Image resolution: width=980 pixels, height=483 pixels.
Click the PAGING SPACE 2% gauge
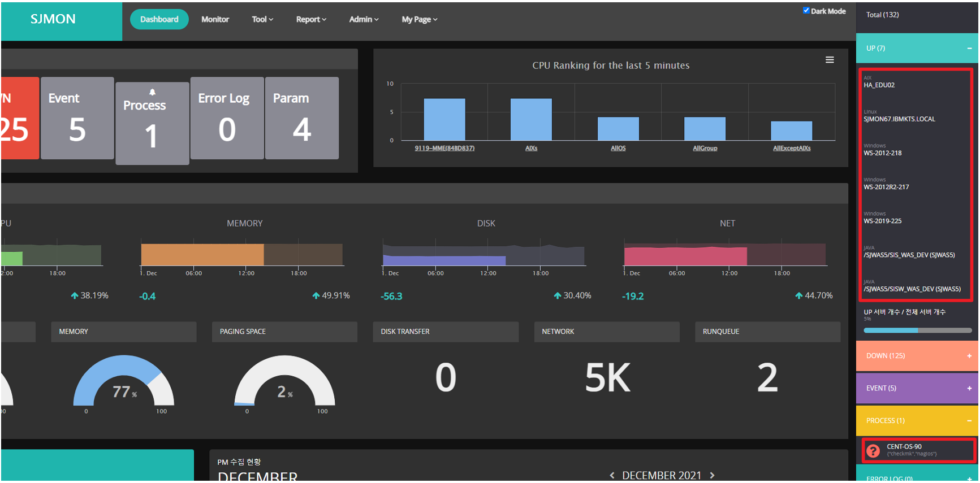pyautogui.click(x=284, y=380)
